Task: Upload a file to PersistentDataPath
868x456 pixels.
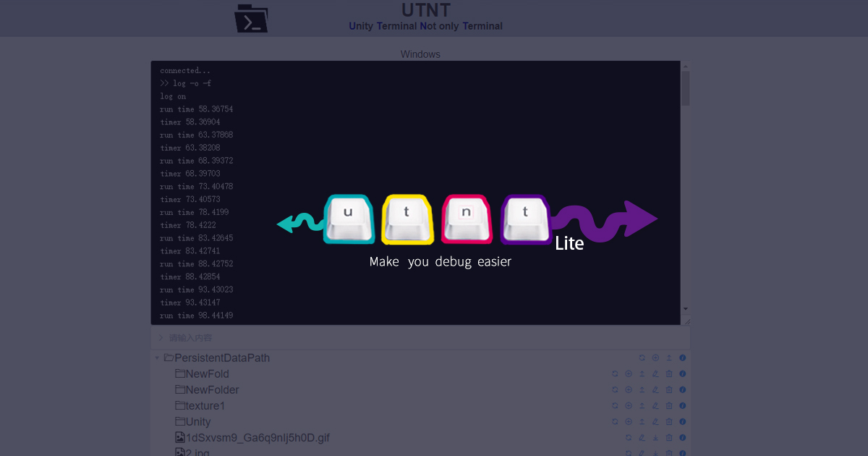Action: [669, 358]
